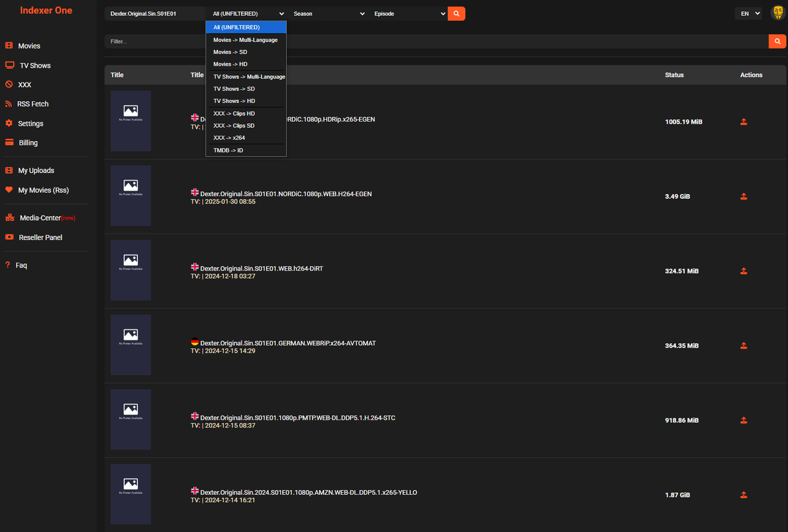Choose Movies -> HD option
The height and width of the screenshot is (532, 788).
pos(246,64)
